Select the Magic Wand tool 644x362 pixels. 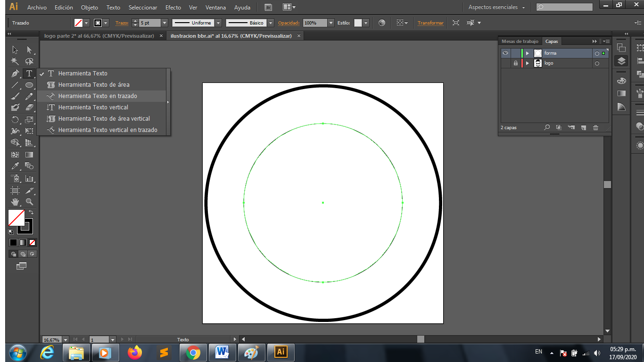click(x=15, y=62)
